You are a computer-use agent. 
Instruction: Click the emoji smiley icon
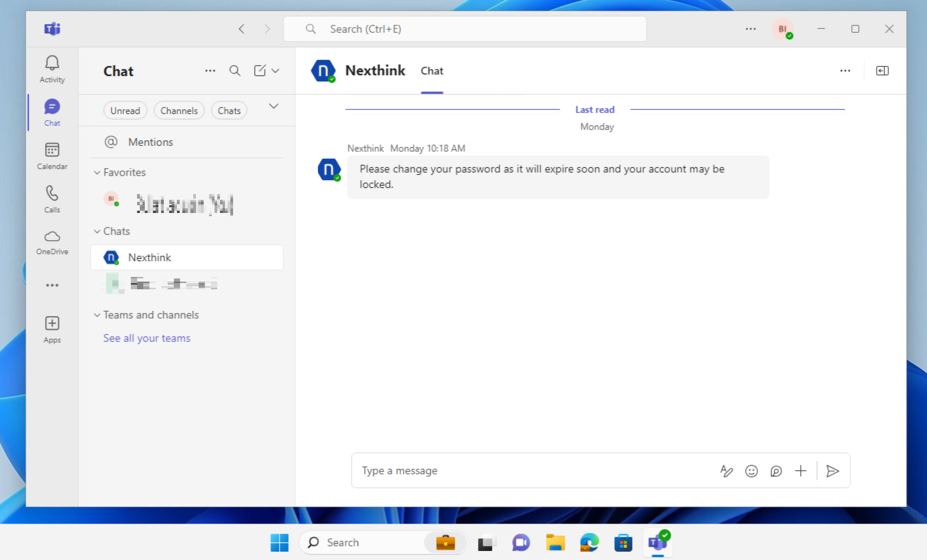(751, 471)
